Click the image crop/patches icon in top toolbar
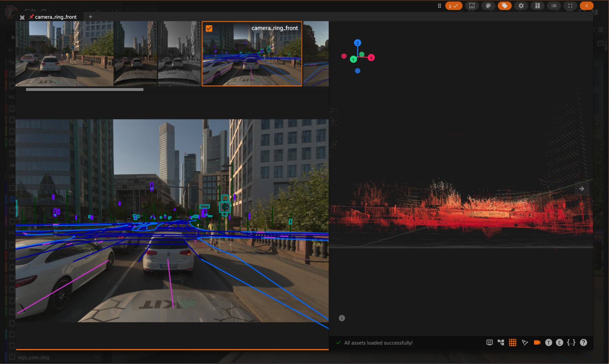 (472, 6)
